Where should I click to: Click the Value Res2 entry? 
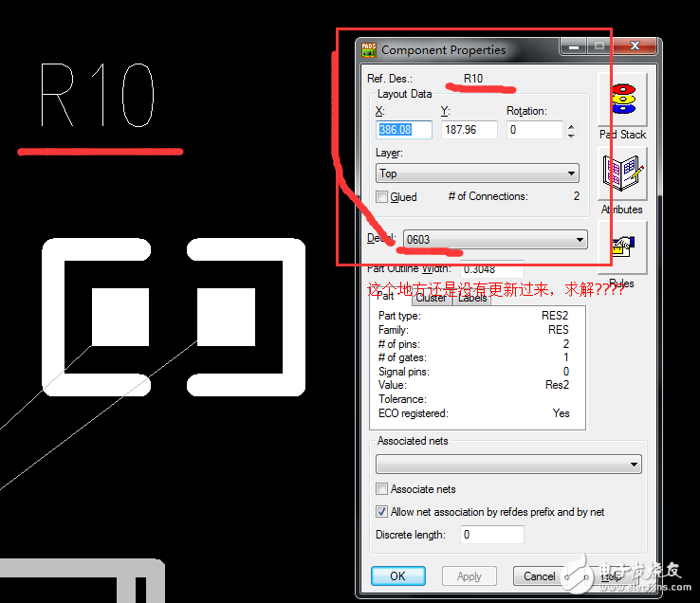tap(557, 385)
